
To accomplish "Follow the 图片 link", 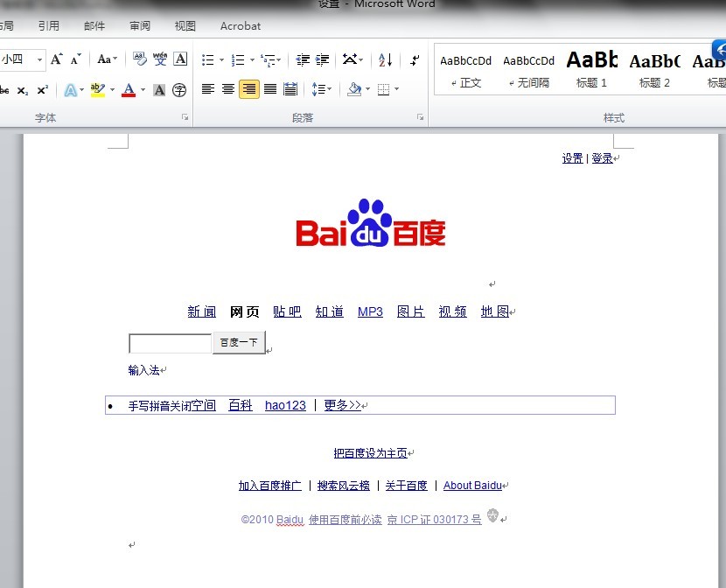I will tap(411, 311).
